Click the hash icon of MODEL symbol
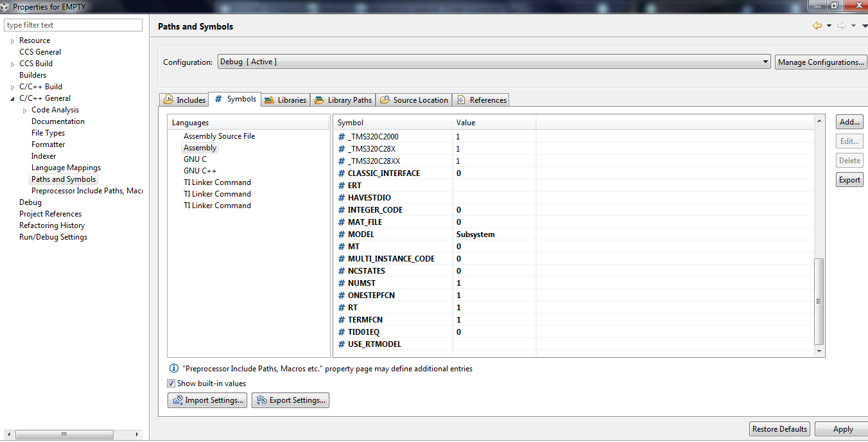This screenshot has width=868, height=442. coord(342,234)
